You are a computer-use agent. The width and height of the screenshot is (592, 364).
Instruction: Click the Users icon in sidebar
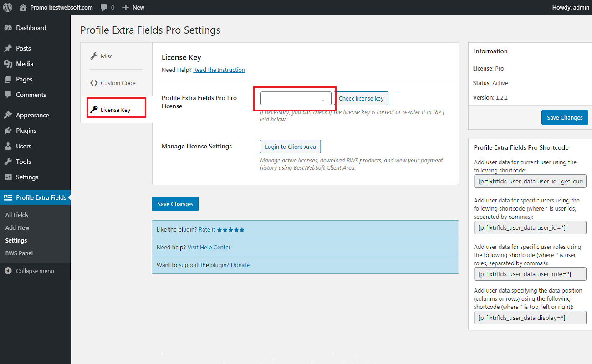coord(8,146)
